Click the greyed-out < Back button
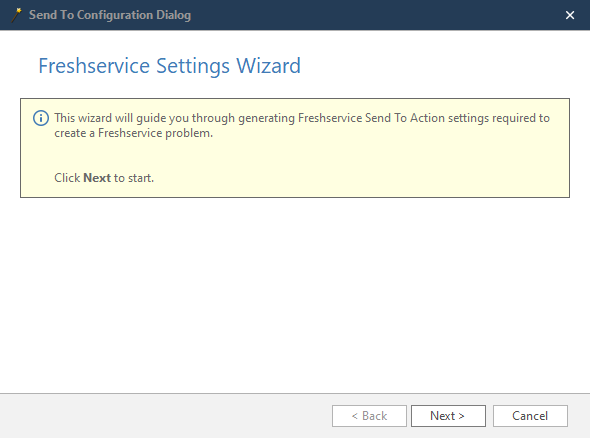 coord(369,416)
